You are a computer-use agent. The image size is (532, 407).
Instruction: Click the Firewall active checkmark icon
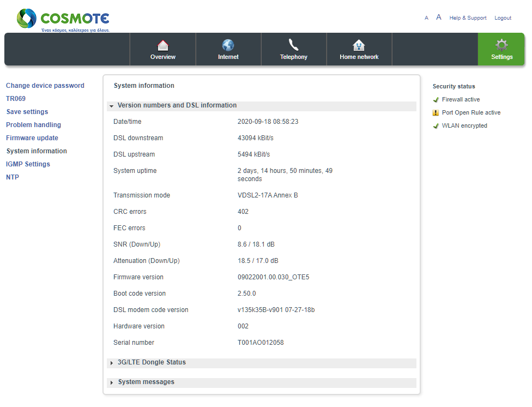click(436, 99)
